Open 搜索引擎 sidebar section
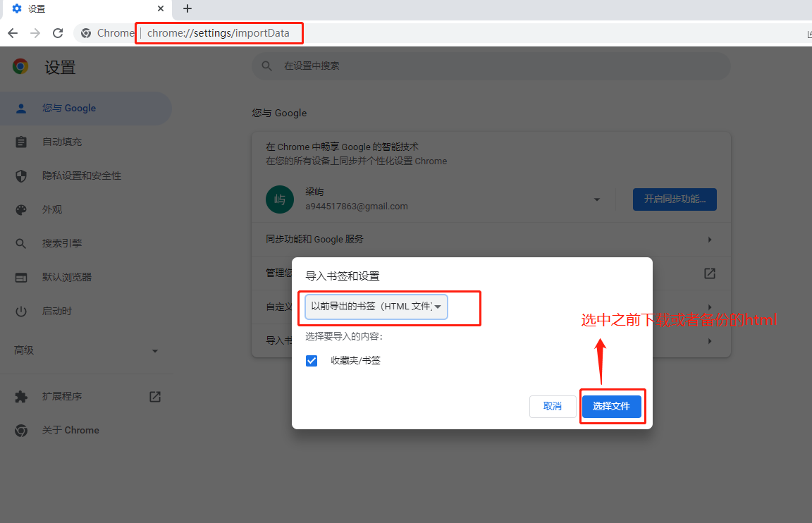 pyautogui.click(x=85, y=243)
